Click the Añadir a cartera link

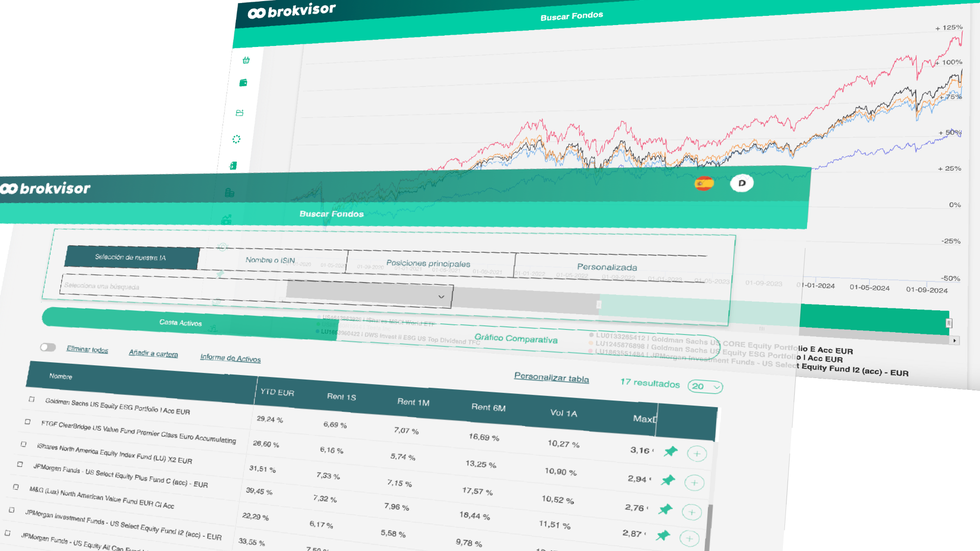[x=153, y=353]
